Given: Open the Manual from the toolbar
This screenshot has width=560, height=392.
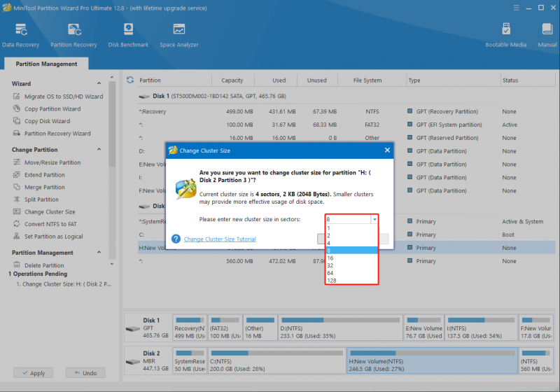Looking at the screenshot, I should [547, 35].
